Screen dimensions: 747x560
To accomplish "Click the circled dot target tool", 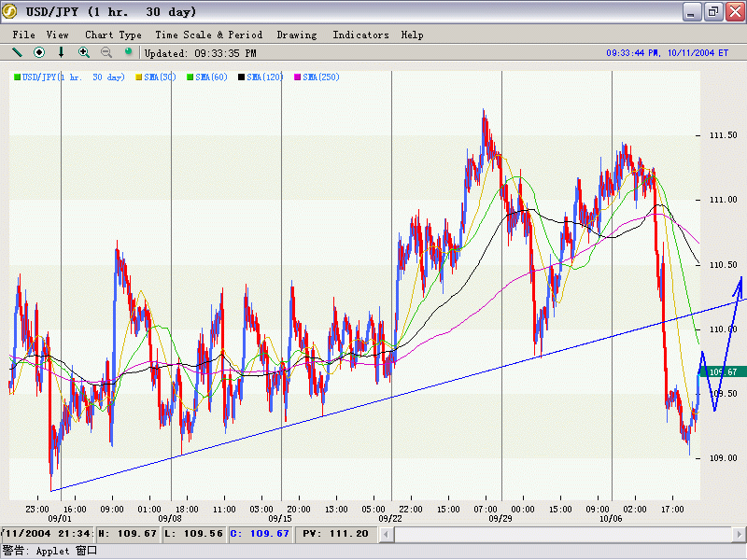I will click(39, 53).
